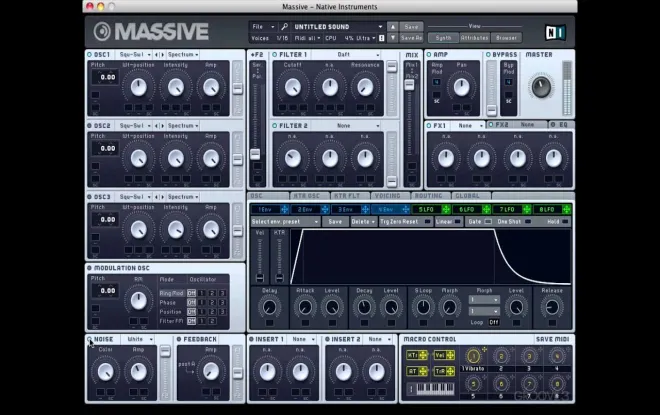660x415 pixels.
Task: Click the Vel macro crosshair handle
Action: 450,355
